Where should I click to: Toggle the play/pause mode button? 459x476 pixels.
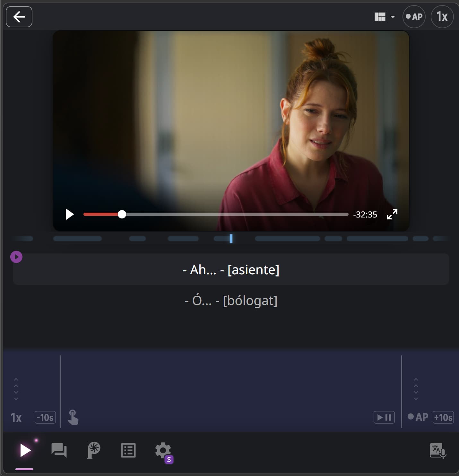point(384,417)
